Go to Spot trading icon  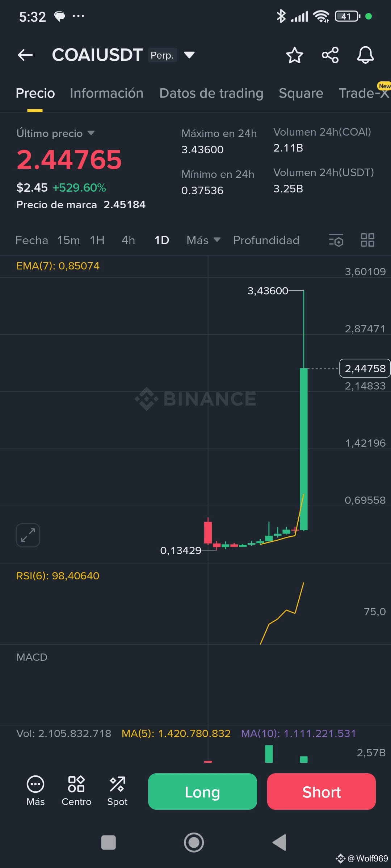click(117, 791)
